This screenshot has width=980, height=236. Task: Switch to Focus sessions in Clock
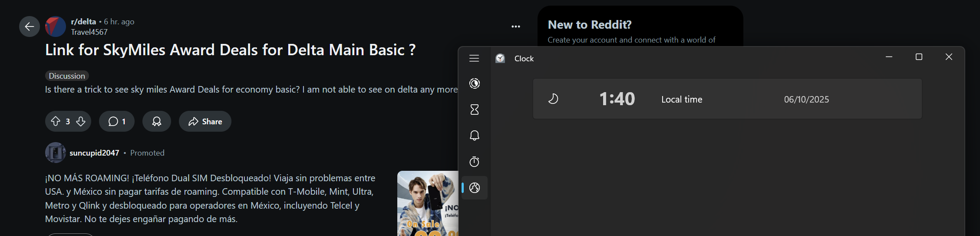tap(475, 83)
